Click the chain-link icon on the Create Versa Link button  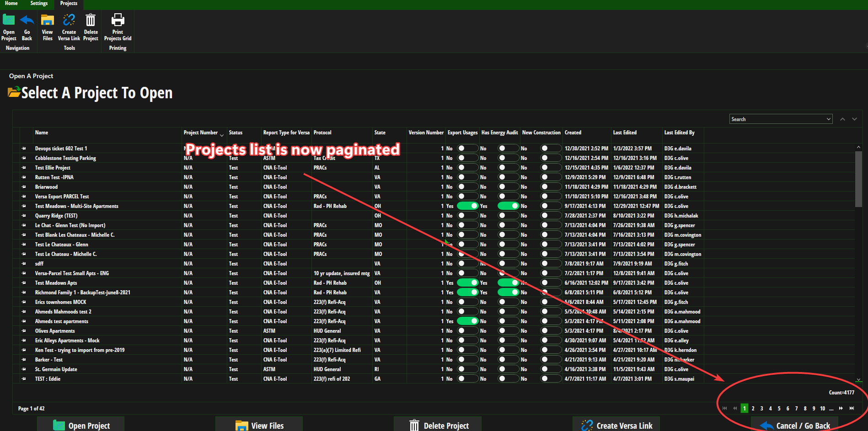coord(587,425)
